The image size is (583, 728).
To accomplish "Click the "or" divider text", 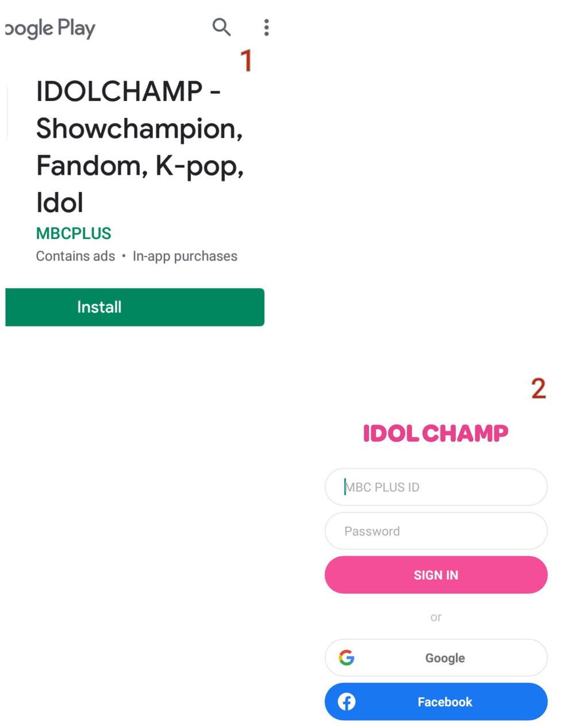I will [x=436, y=617].
